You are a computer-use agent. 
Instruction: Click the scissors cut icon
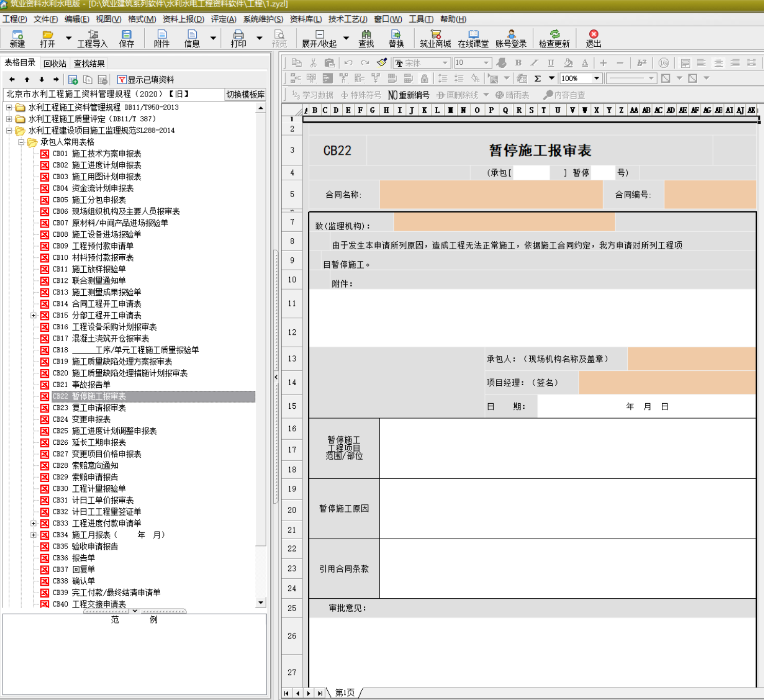(313, 63)
